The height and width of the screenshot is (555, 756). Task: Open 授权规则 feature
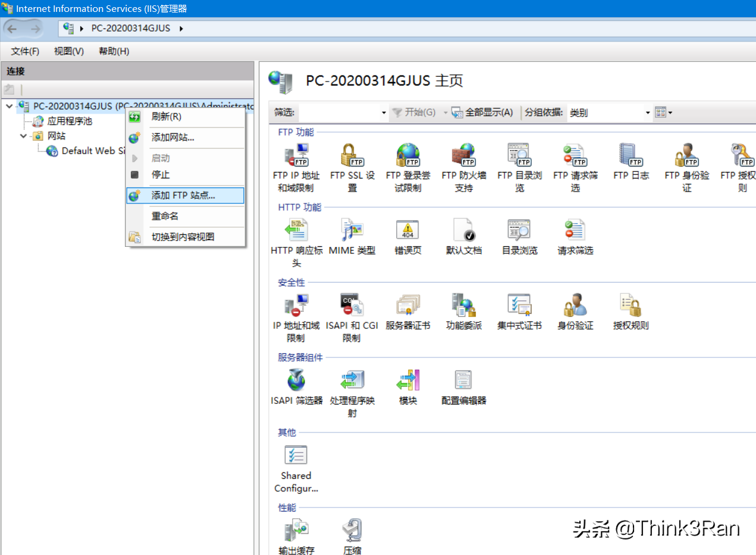(x=631, y=312)
